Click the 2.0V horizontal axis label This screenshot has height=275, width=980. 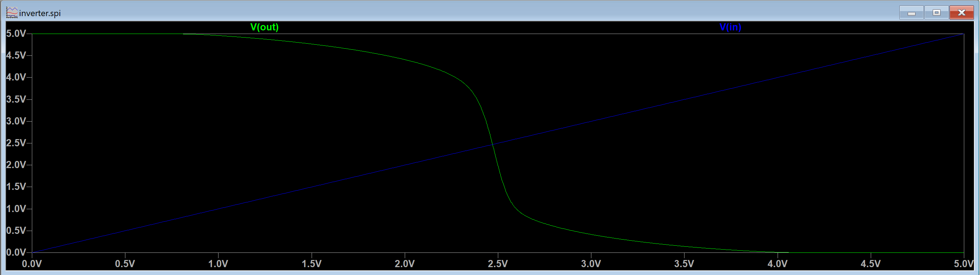click(405, 264)
